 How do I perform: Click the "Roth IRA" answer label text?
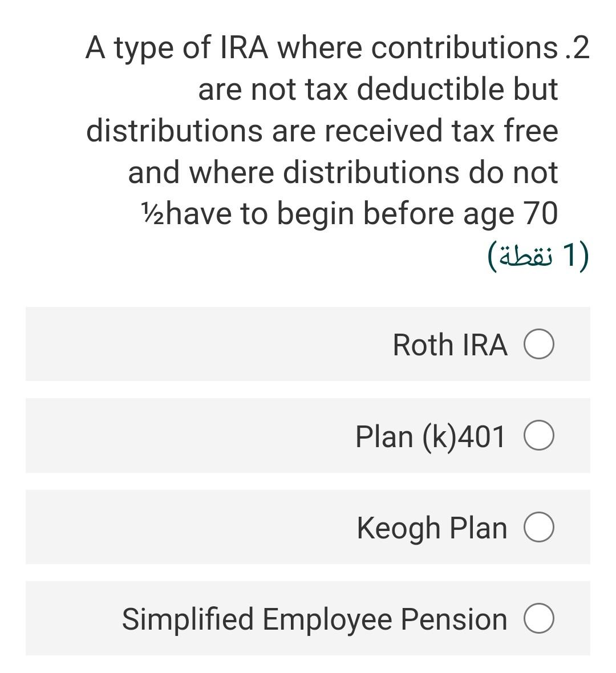[x=449, y=346]
